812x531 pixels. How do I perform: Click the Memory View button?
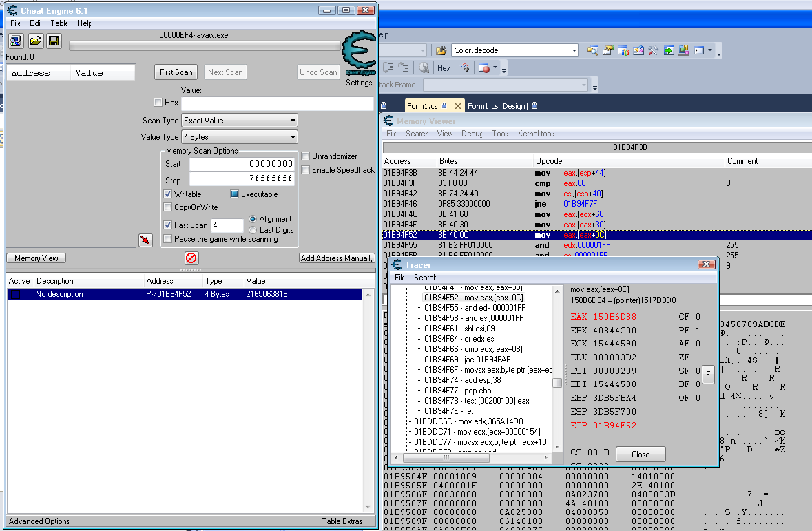click(x=37, y=258)
